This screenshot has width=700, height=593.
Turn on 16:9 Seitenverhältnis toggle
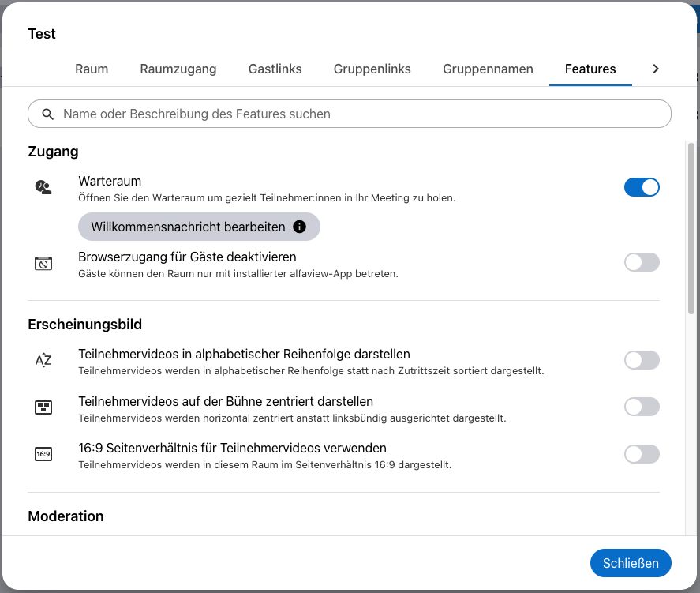(x=642, y=454)
